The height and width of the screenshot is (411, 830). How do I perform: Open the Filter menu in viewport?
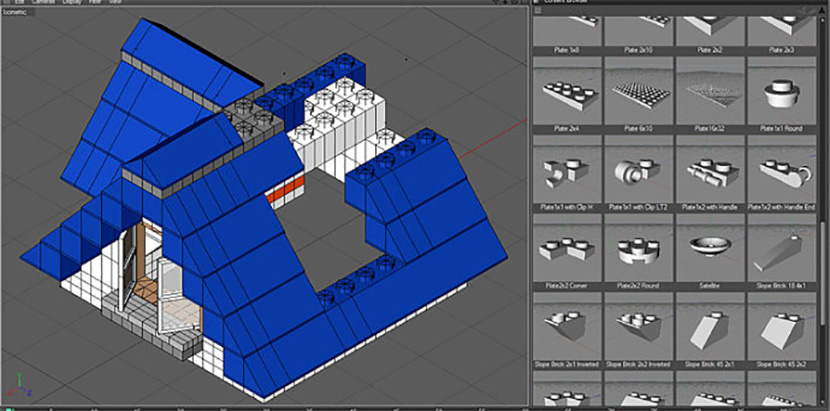click(96, 2)
